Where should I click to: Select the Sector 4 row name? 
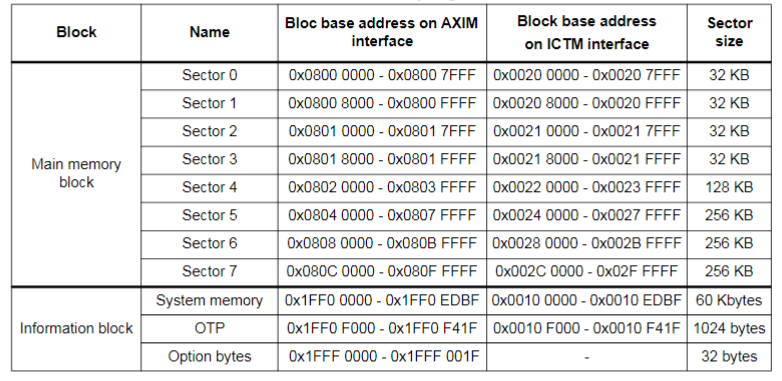[x=209, y=187]
